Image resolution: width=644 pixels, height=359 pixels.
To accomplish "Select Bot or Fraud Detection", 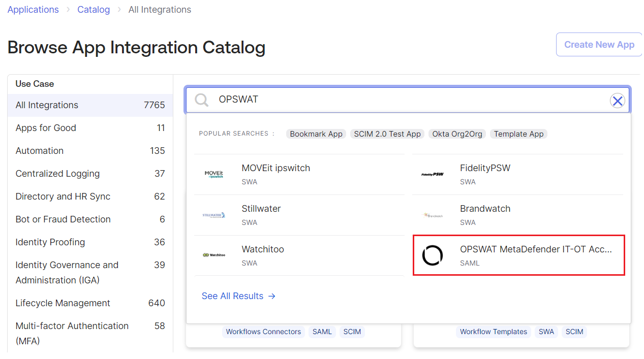I will [90, 219].
